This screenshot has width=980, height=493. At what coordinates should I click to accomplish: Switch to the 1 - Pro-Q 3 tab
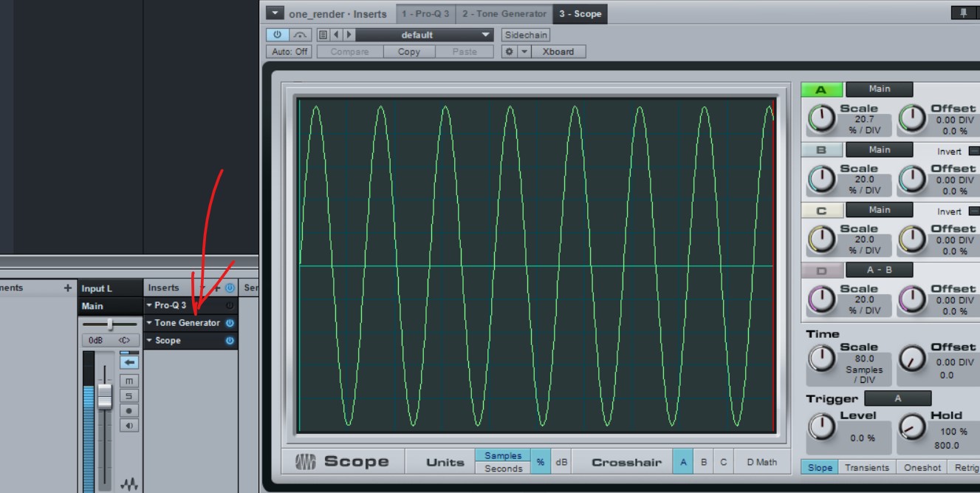point(426,13)
